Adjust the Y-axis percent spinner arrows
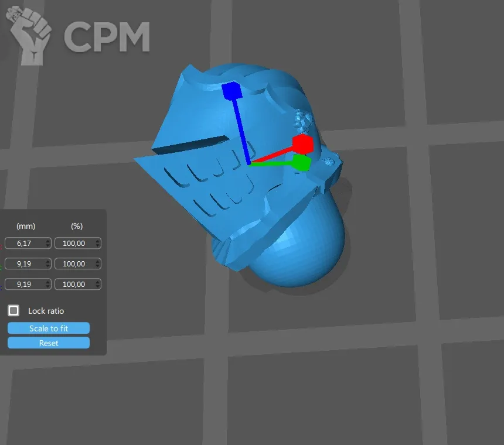 pos(97,263)
